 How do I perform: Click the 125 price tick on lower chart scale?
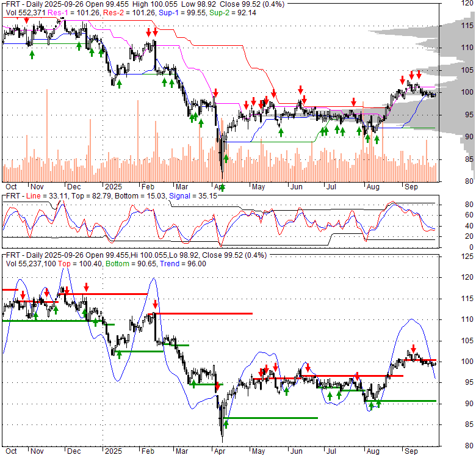pyautogui.click(x=467, y=257)
